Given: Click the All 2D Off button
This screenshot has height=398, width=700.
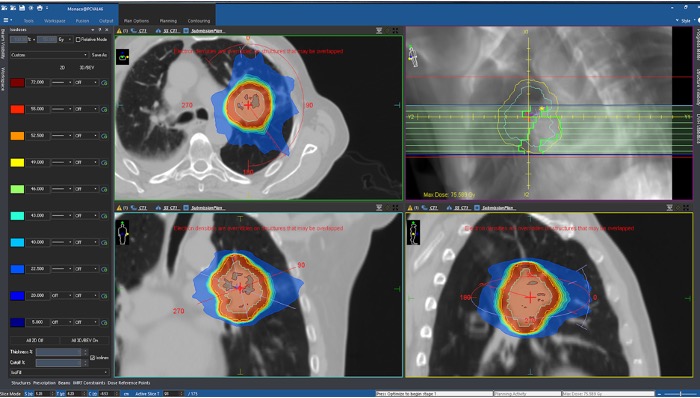Looking at the screenshot, I should (x=34, y=340).
